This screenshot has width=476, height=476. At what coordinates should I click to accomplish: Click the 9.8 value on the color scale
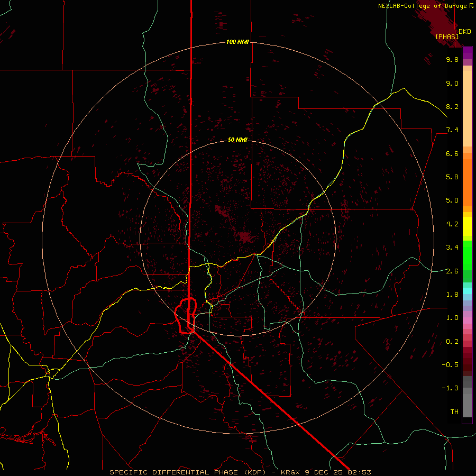click(452, 59)
